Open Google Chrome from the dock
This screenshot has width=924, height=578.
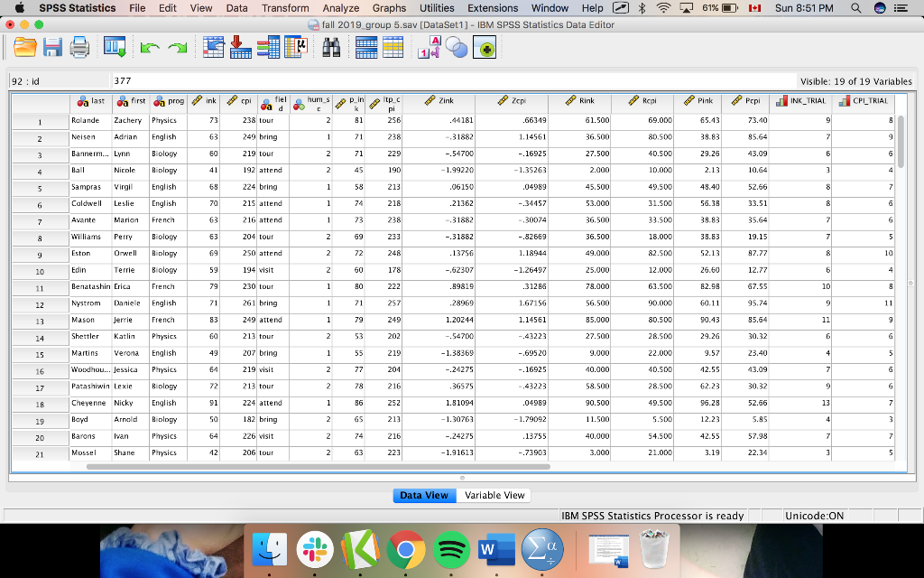pyautogui.click(x=406, y=550)
